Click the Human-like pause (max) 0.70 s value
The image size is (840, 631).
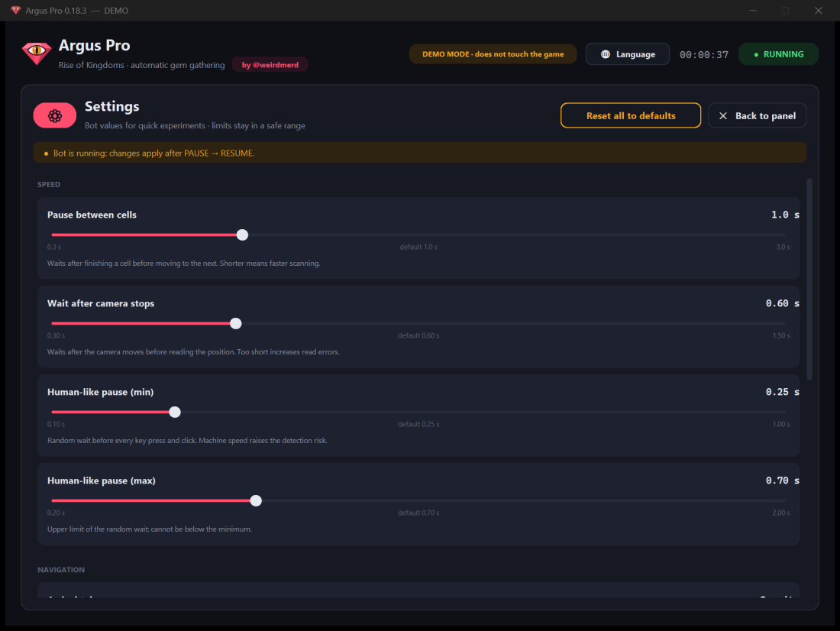pos(782,481)
